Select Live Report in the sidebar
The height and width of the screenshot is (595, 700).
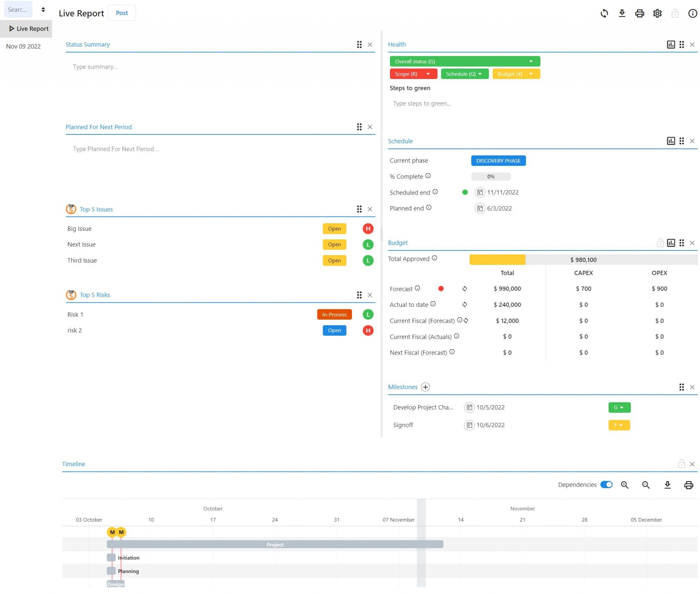point(32,28)
